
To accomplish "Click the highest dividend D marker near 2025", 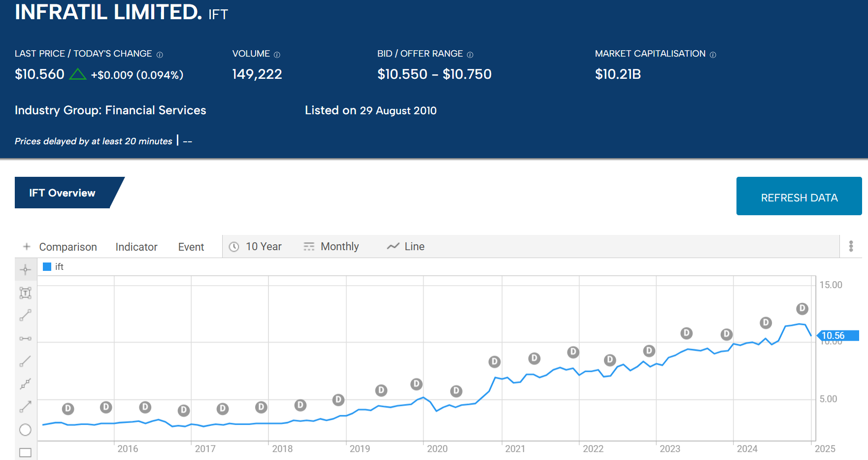I will [x=802, y=309].
